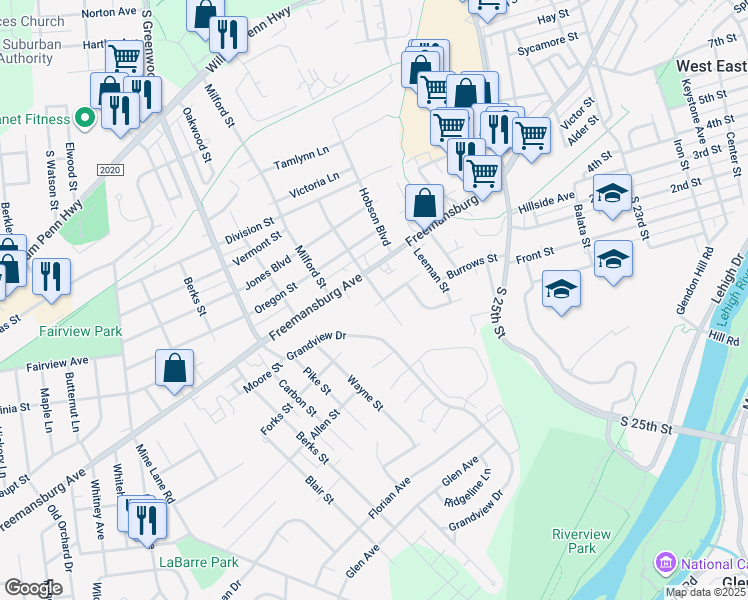Select the school marker beside Hillside Ave
This screenshot has height=600, width=748.
click(x=612, y=193)
